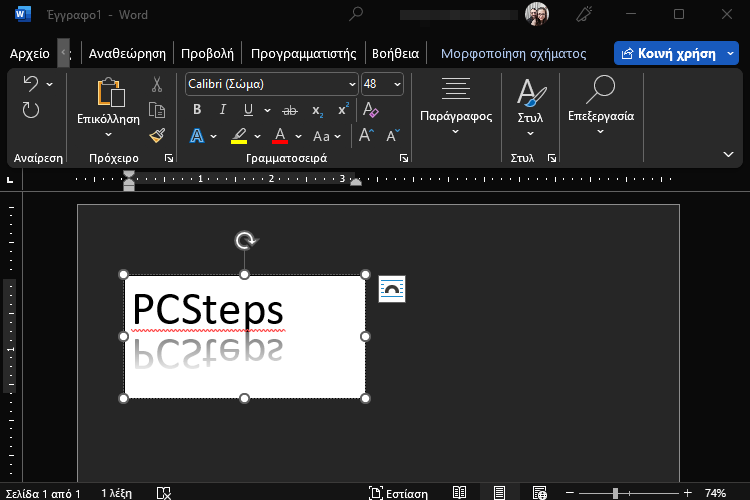750x500 pixels.
Task: Click the proofing errors icon in status bar
Action: point(164,493)
